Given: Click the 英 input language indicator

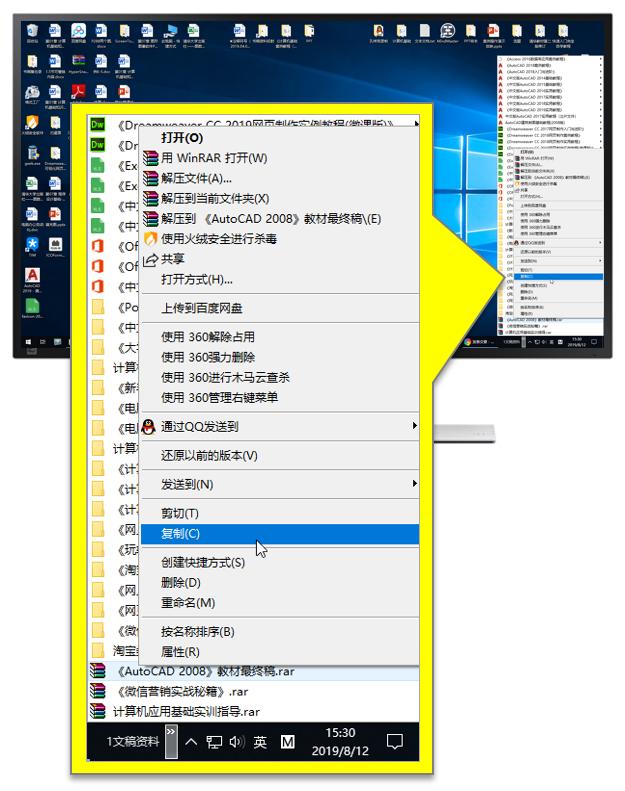Looking at the screenshot, I should click(260, 742).
